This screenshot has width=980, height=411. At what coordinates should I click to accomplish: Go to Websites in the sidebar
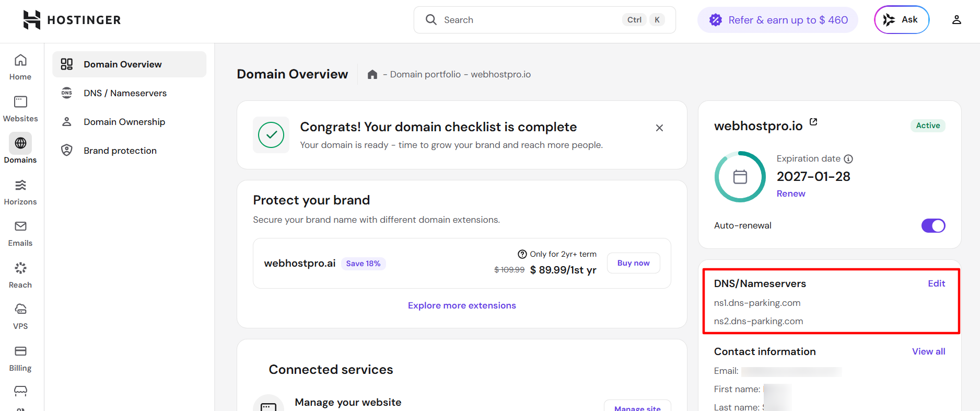tap(20, 109)
